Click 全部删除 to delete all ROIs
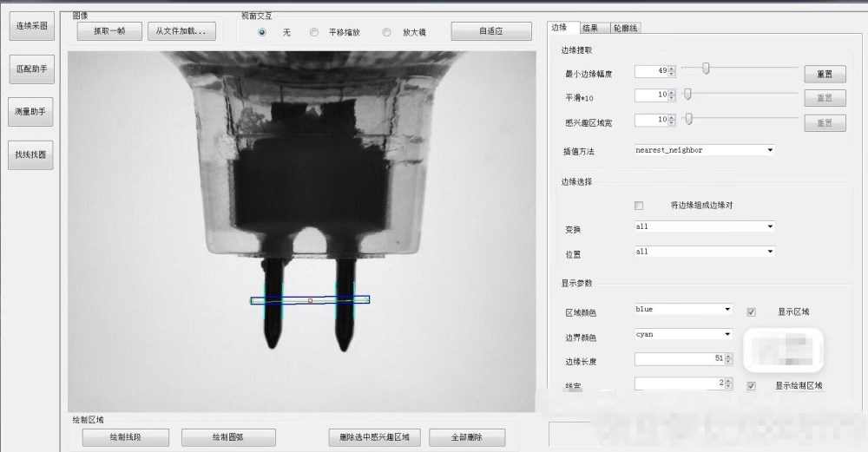 pyautogui.click(x=467, y=437)
